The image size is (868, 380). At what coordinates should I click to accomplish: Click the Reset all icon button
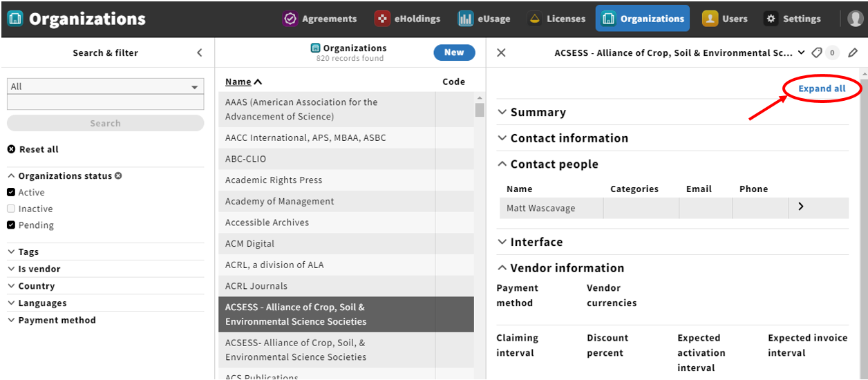point(32,149)
